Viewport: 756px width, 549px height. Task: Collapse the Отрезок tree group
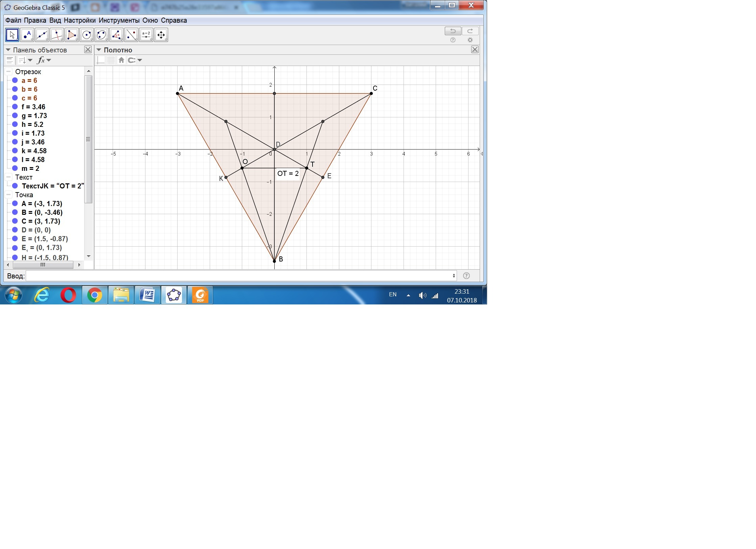[x=9, y=72]
